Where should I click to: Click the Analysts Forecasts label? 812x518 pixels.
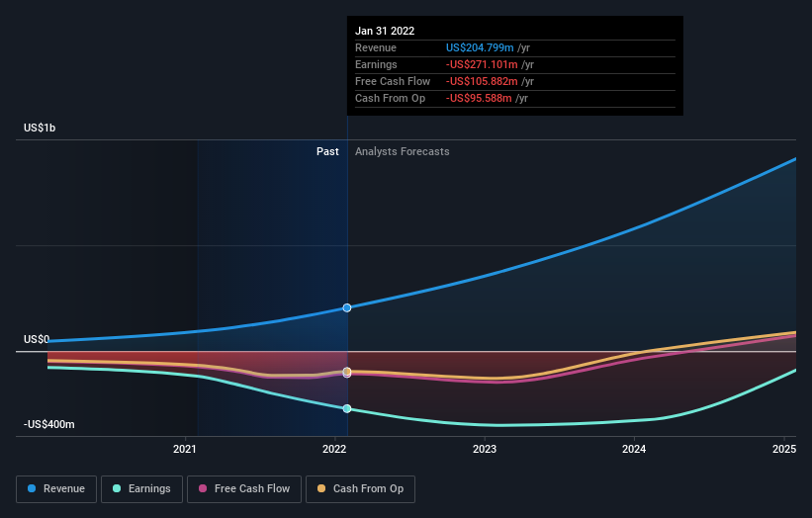403,151
